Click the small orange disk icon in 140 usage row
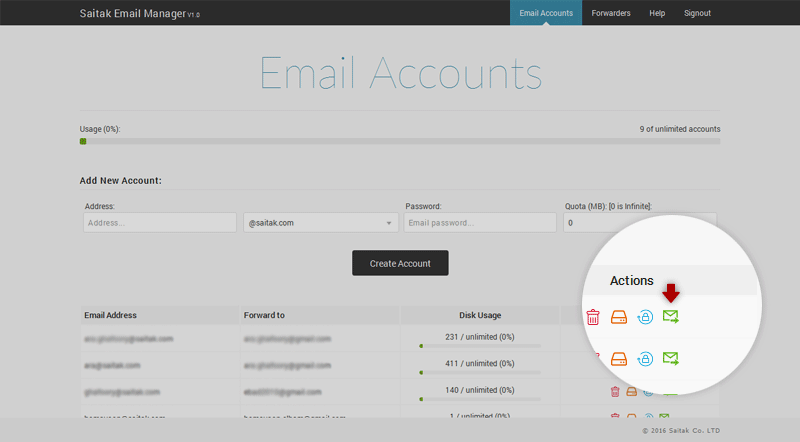 [x=631, y=391]
